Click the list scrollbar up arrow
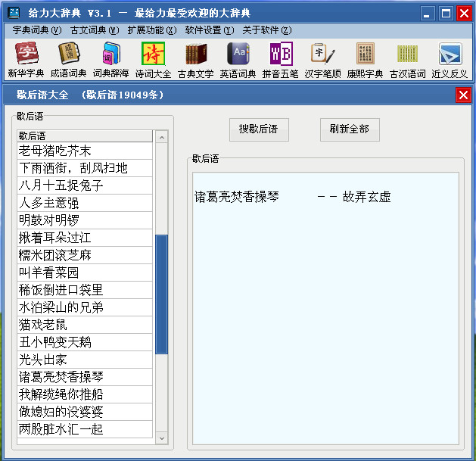The image size is (476, 461). click(161, 137)
